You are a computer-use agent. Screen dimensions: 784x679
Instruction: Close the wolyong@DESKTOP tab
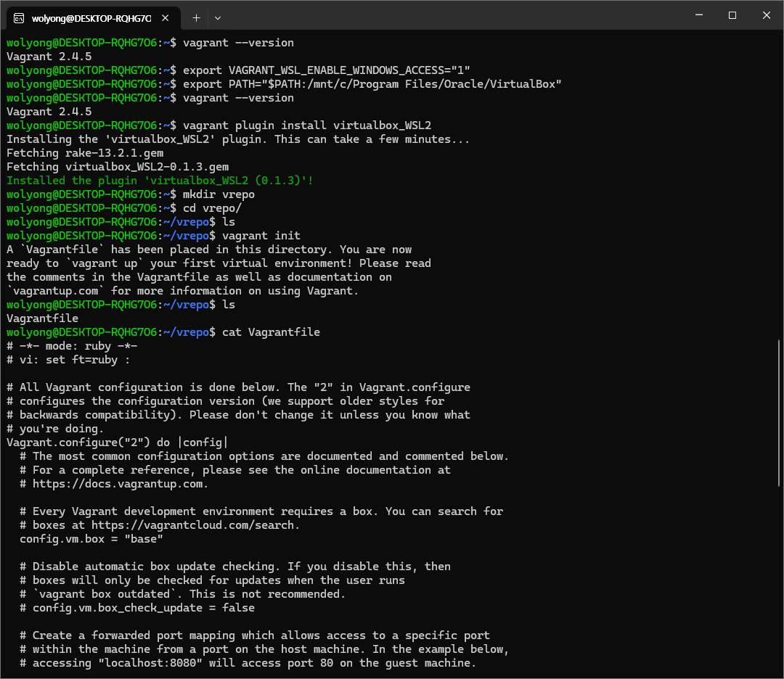(166, 18)
